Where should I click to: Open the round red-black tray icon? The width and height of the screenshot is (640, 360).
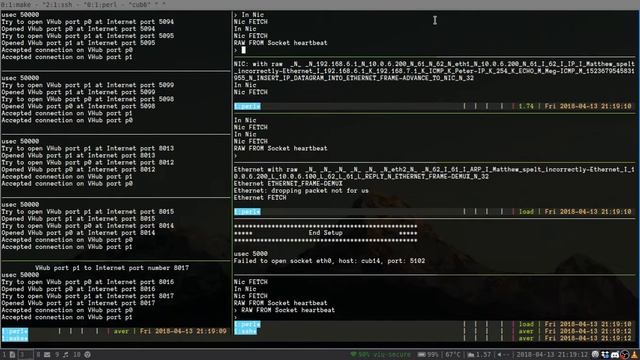point(624,355)
